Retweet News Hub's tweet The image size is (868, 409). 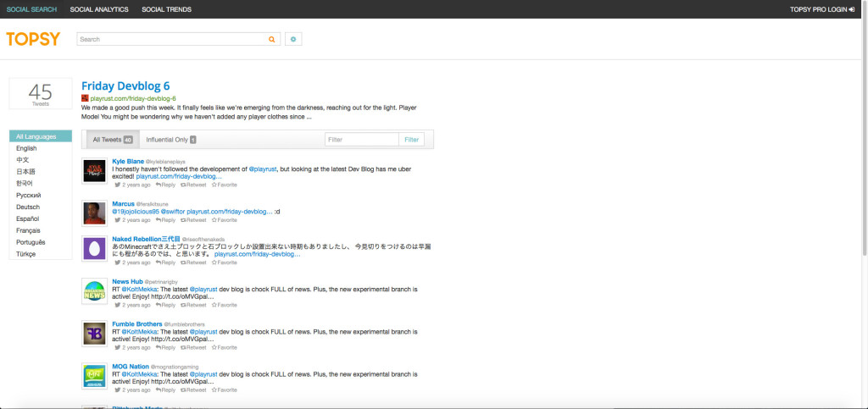click(193, 305)
